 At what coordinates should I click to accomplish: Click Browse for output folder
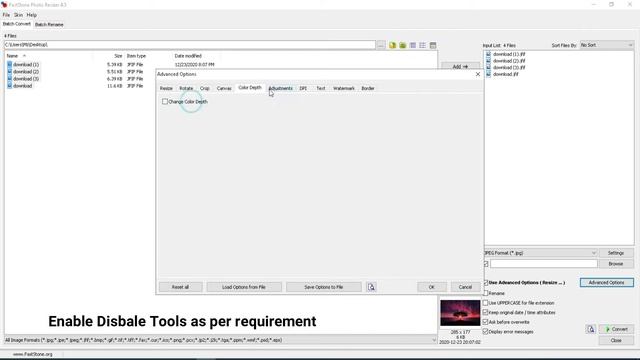616,264
